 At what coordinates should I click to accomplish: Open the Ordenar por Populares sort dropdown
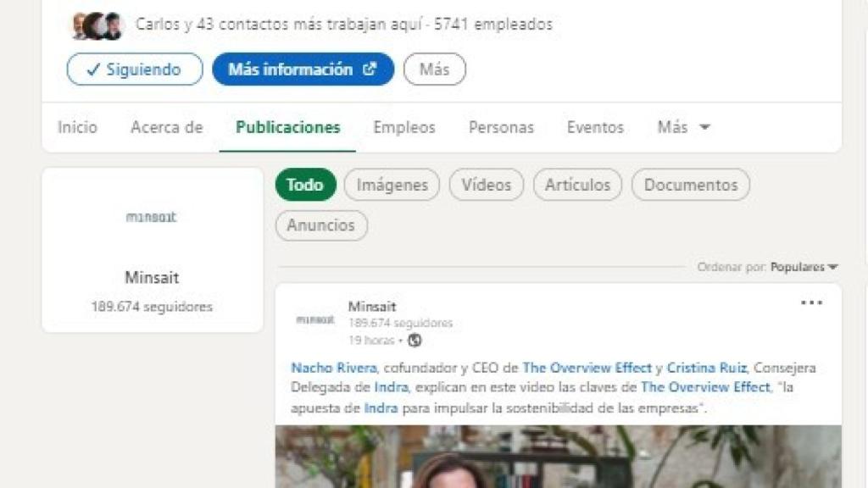pyautogui.click(x=800, y=265)
